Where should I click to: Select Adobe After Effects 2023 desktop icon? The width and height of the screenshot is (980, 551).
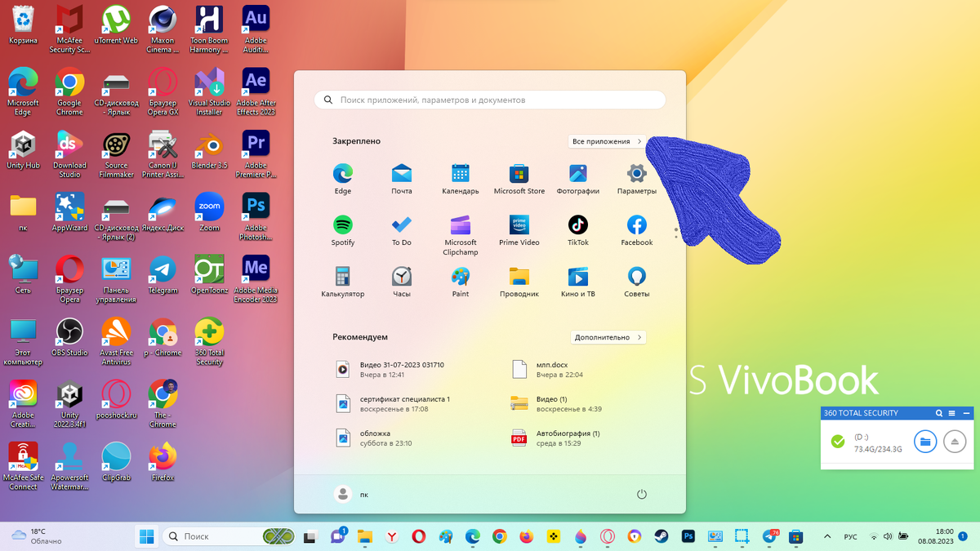(x=256, y=90)
